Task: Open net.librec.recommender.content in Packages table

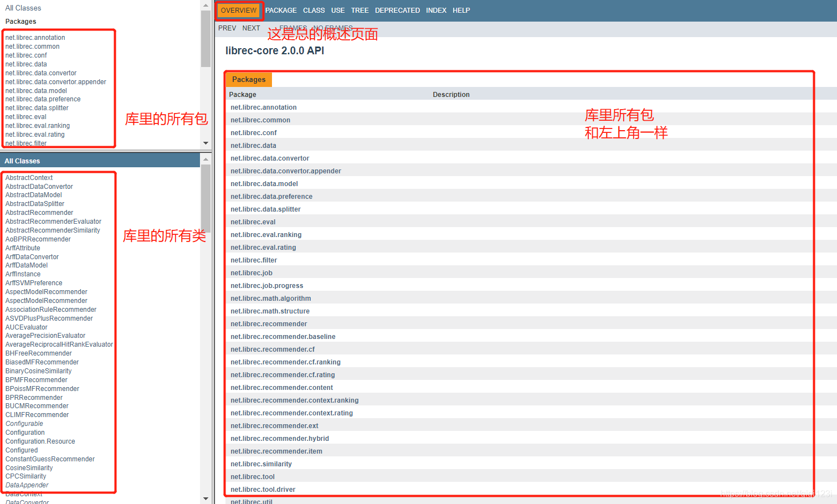Action: (x=282, y=388)
